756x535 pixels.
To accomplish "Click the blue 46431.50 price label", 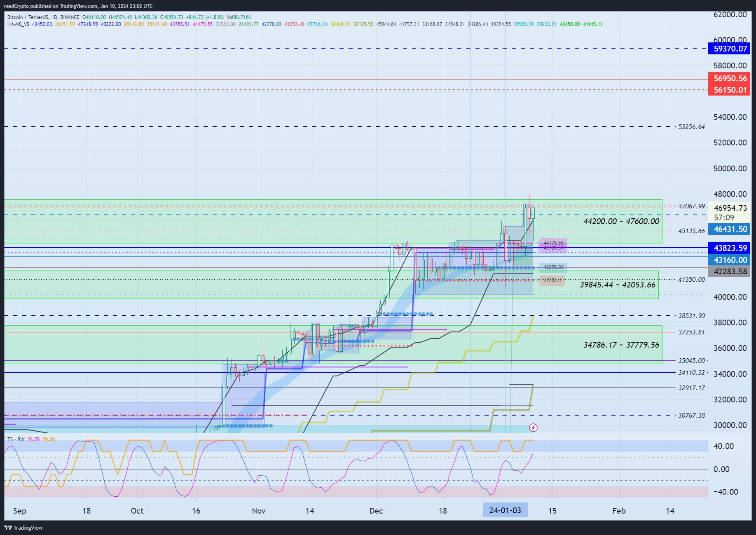I will coord(730,229).
